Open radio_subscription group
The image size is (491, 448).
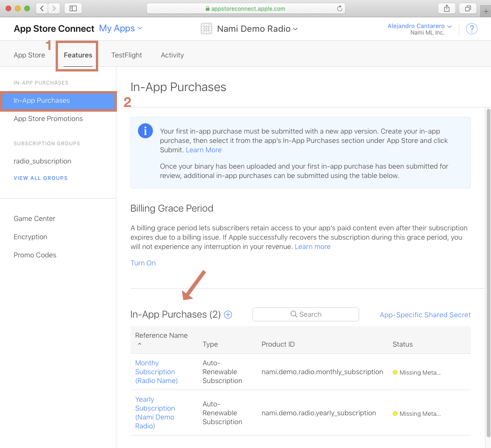click(42, 161)
